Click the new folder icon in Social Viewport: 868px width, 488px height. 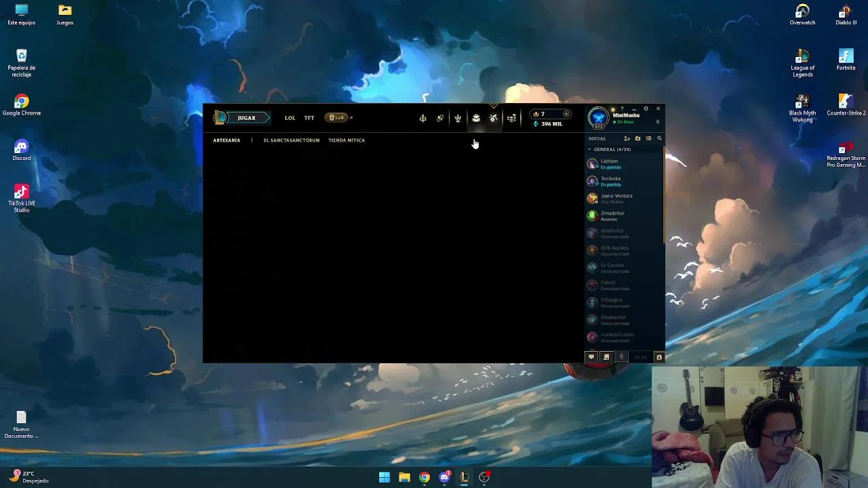point(637,138)
